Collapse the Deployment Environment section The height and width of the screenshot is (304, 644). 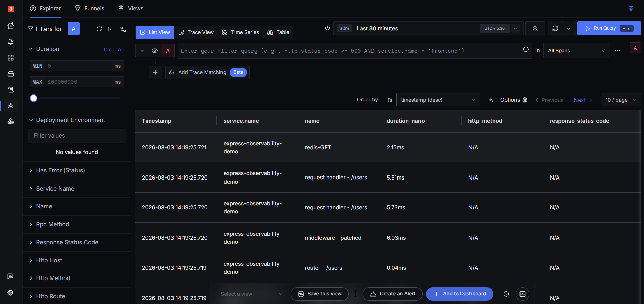[x=31, y=120]
